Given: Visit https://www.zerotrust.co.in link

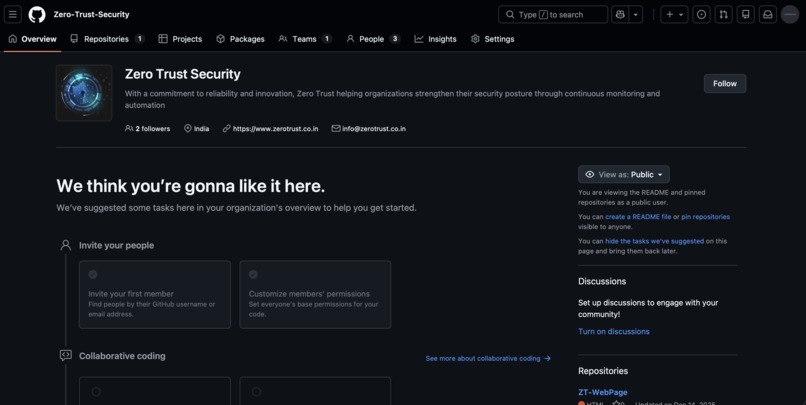Looking at the screenshot, I should [275, 128].
